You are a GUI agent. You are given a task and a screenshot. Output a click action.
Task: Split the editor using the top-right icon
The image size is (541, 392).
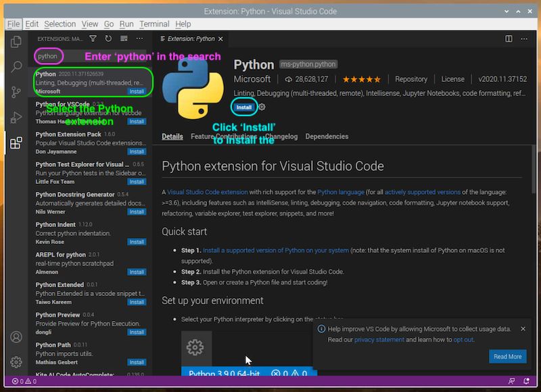508,39
